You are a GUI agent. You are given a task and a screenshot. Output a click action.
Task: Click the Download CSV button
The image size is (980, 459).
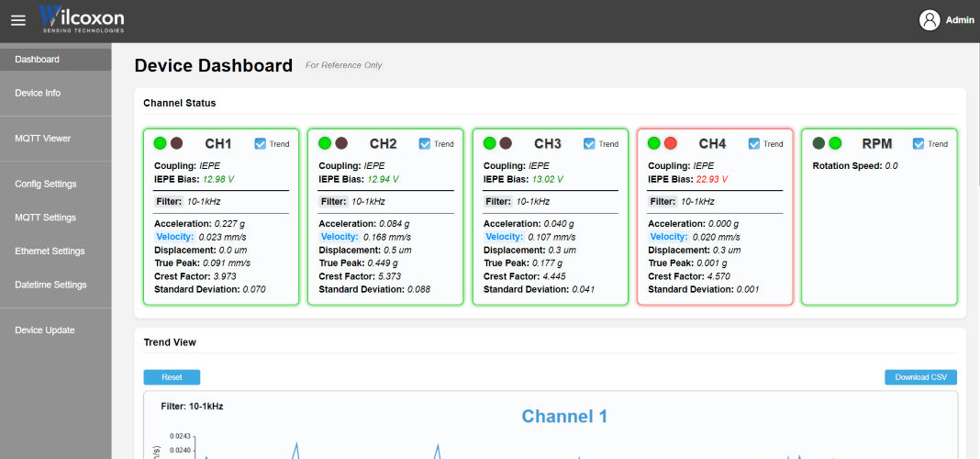tap(920, 377)
